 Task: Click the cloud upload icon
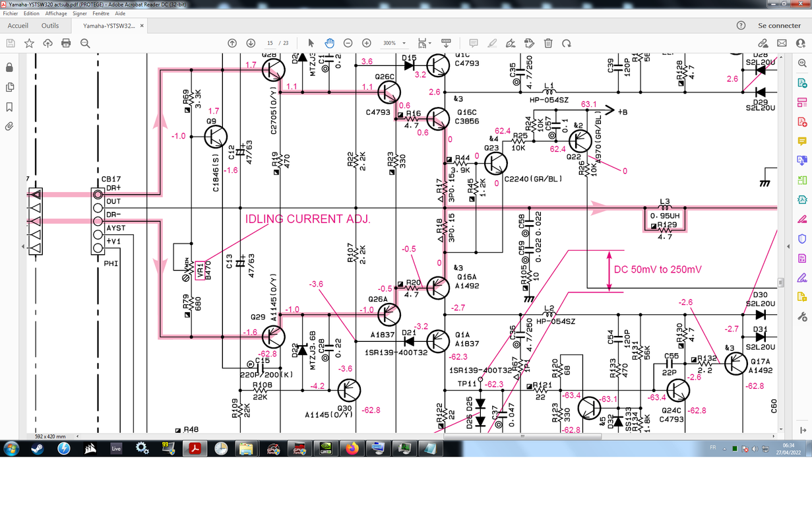pyautogui.click(x=47, y=43)
